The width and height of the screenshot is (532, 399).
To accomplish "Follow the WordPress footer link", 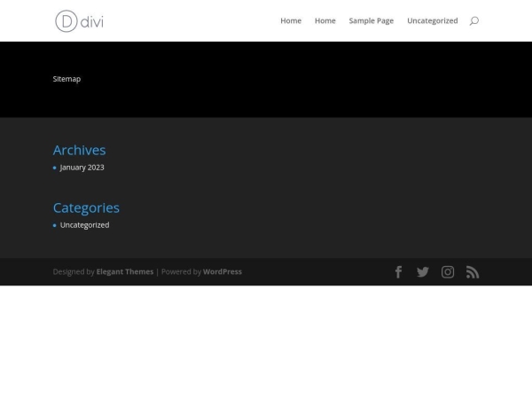I will [223, 272].
